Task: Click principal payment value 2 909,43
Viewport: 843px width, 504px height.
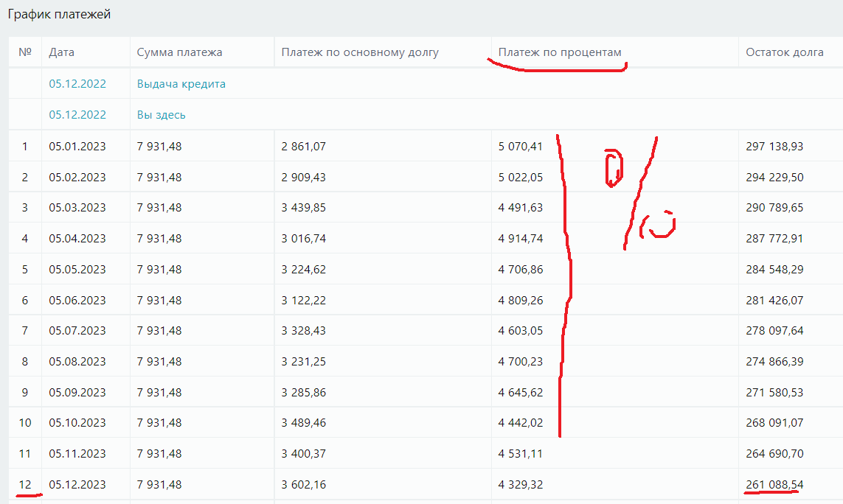Action: [x=303, y=178]
